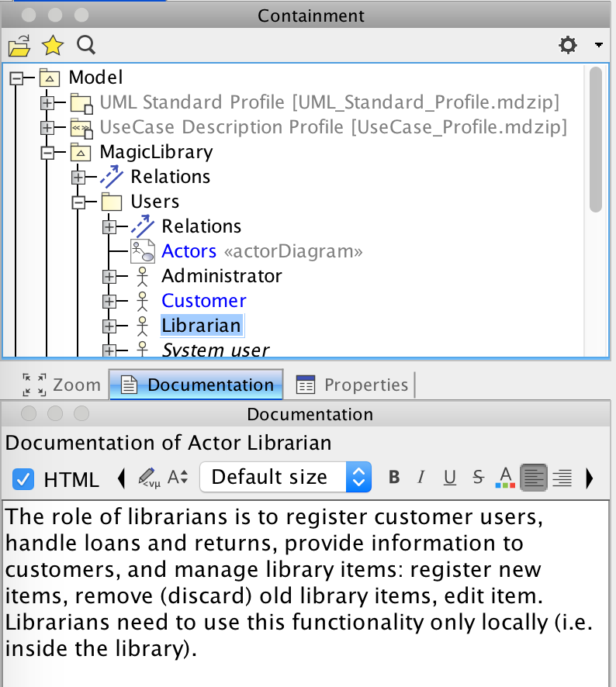This screenshot has width=616, height=687.
Task: Apply italic formatting to documentation text
Action: pyautogui.click(x=422, y=478)
